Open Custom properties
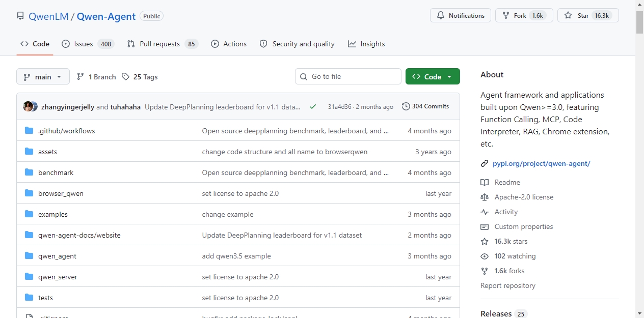 click(x=523, y=226)
